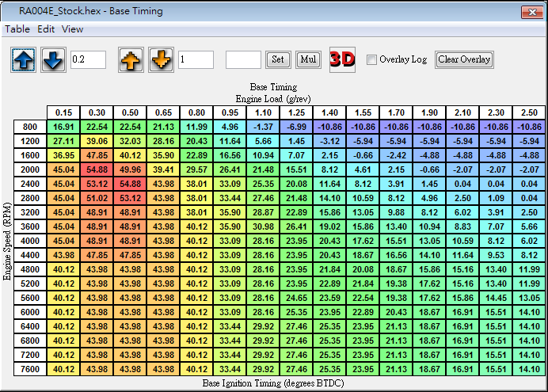Viewport: 548px width, 392px height.
Task: Select cell 40.12 in the 7600 RPM row, 0.15 column
Action: click(63, 369)
